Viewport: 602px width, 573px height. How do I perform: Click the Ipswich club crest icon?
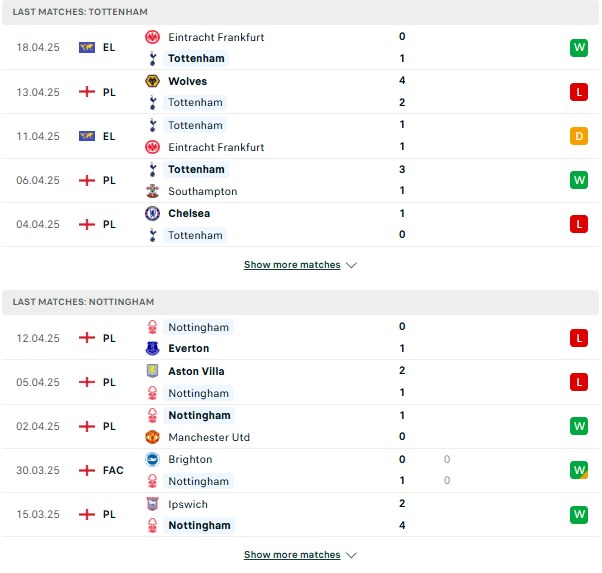[152, 504]
